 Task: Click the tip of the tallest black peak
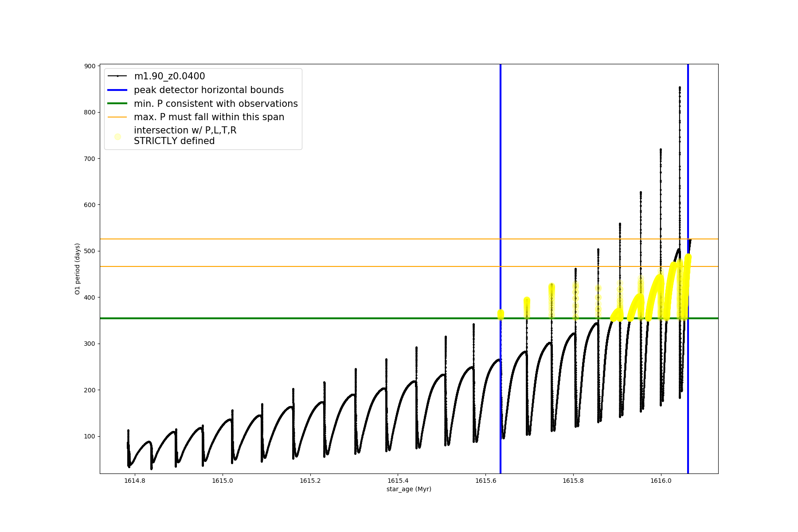[x=680, y=87]
